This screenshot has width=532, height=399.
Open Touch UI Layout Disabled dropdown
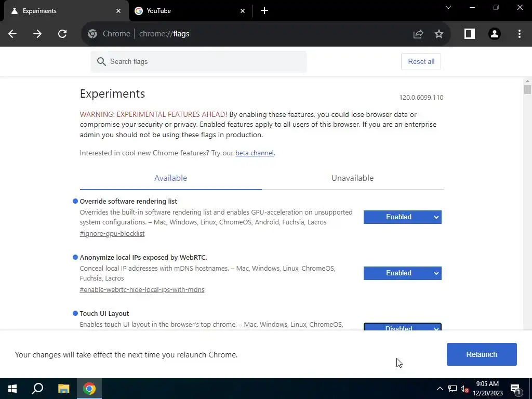[403, 327]
